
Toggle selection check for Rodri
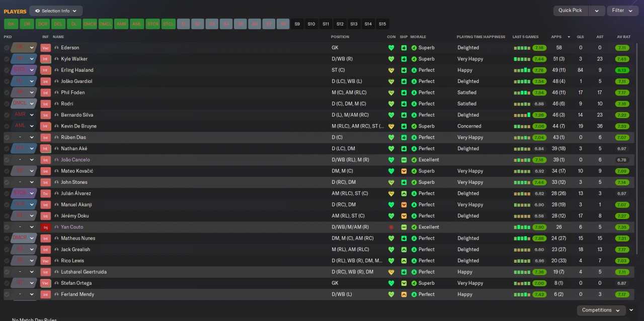pyautogui.click(x=7, y=104)
